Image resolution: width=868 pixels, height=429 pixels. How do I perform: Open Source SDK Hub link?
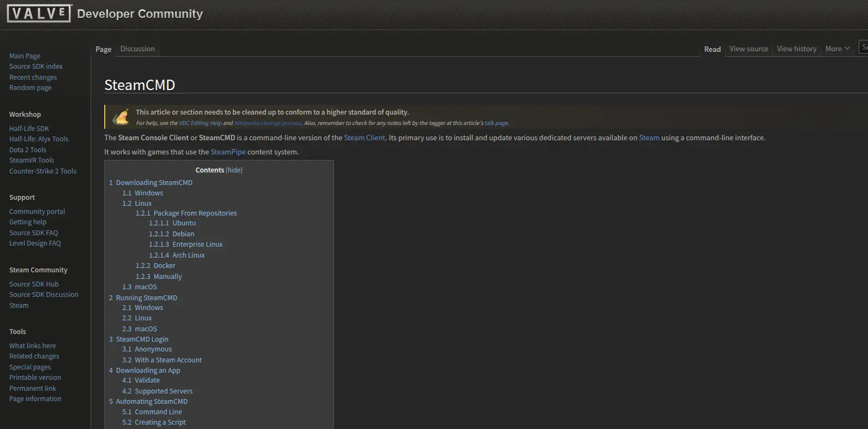pyautogui.click(x=34, y=284)
